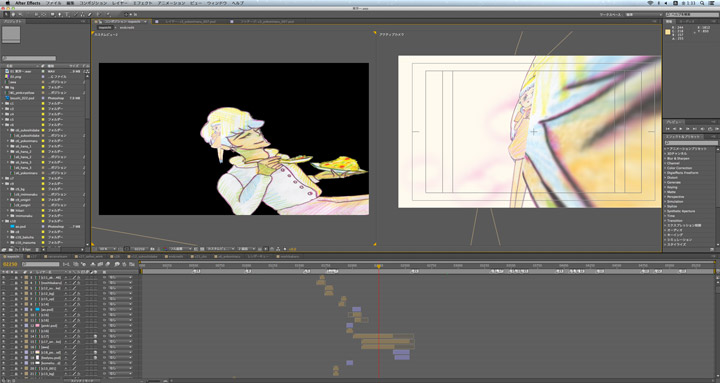
Task: Jump to first frame in Preview panel
Action: pyautogui.click(x=668, y=129)
